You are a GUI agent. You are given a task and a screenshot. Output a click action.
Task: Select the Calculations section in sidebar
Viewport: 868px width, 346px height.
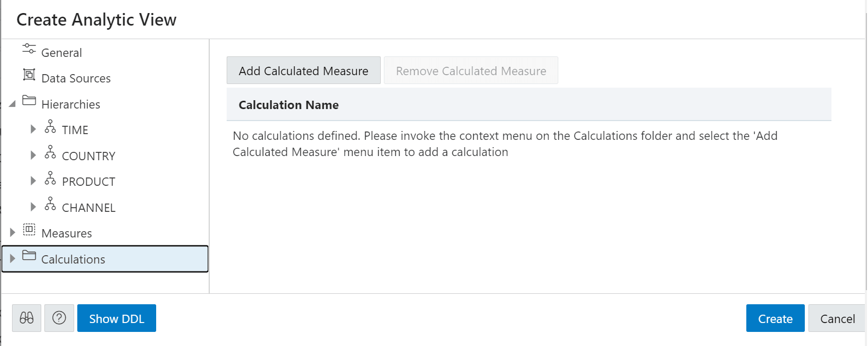click(x=73, y=258)
